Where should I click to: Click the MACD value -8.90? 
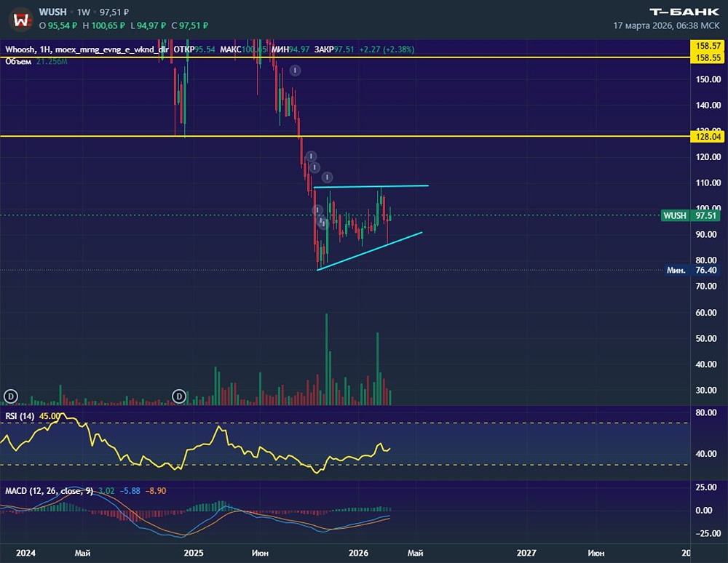click(156, 491)
